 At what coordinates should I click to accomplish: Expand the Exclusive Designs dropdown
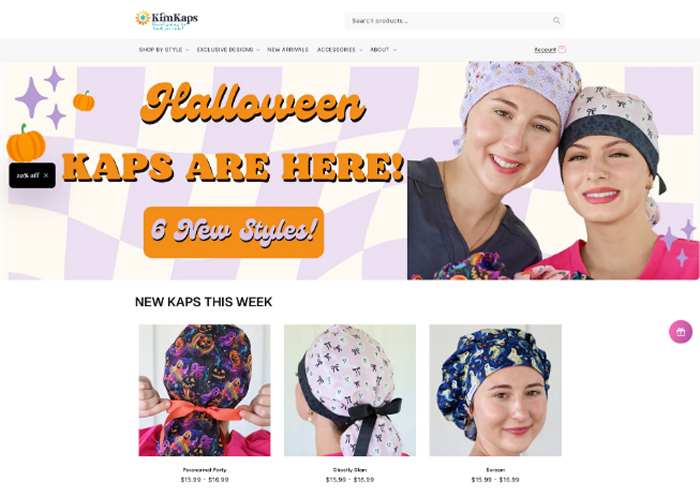pos(228,50)
